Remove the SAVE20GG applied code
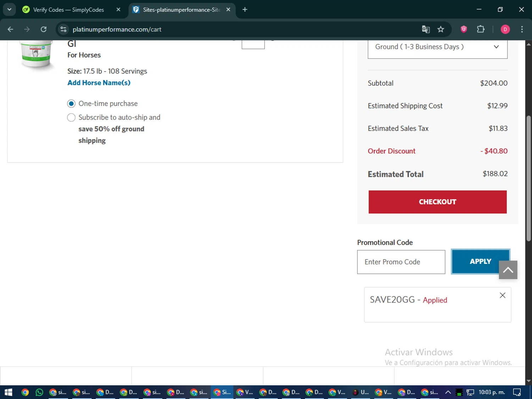This screenshot has height=399, width=532. click(503, 295)
